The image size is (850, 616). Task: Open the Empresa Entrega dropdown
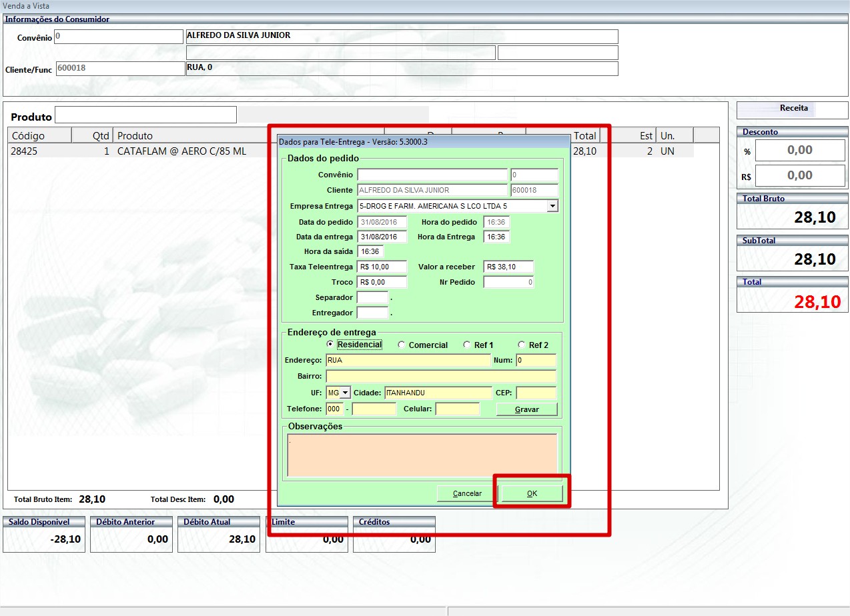(x=552, y=207)
